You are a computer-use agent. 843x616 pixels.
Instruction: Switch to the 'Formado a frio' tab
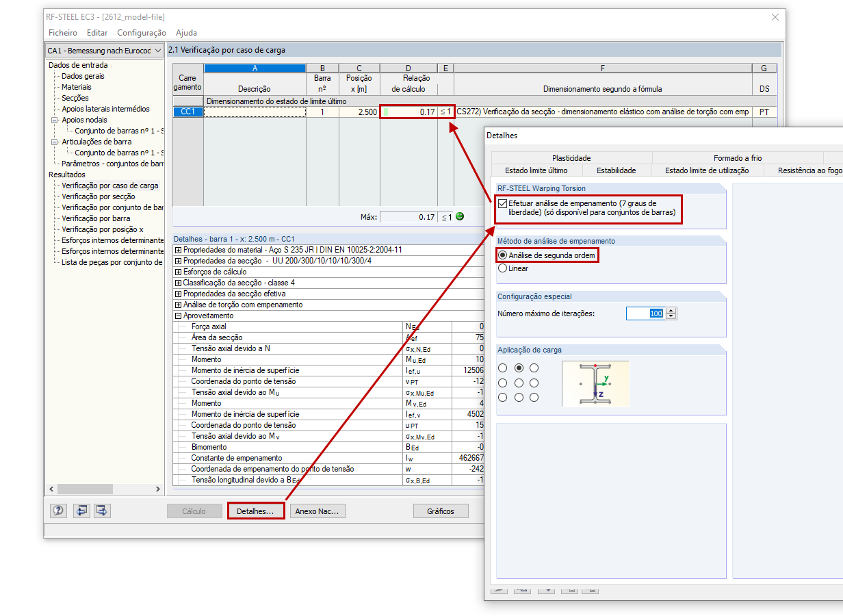pos(738,158)
